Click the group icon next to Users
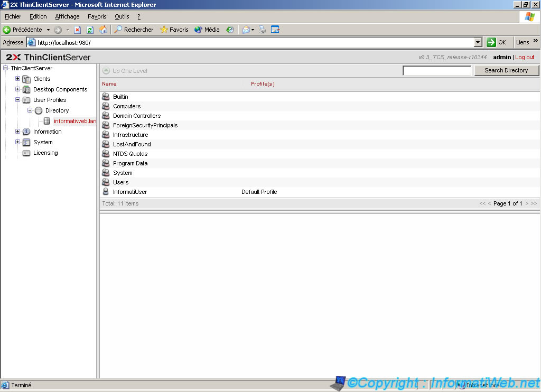This screenshot has width=541, height=392. point(105,182)
